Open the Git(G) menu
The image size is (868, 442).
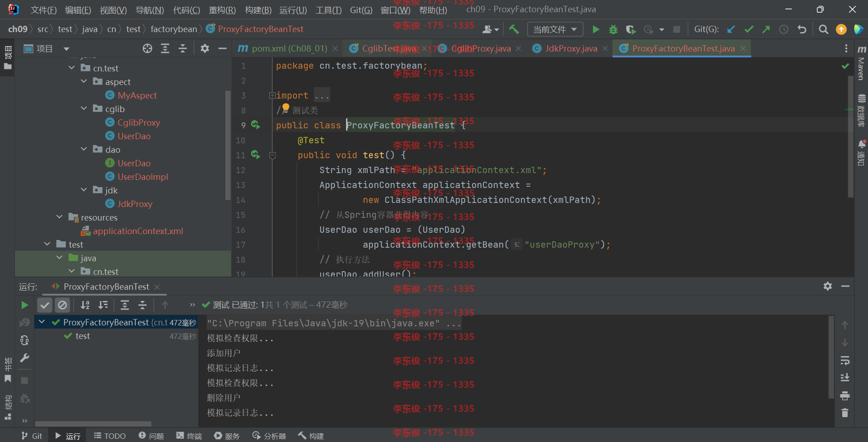point(361,9)
